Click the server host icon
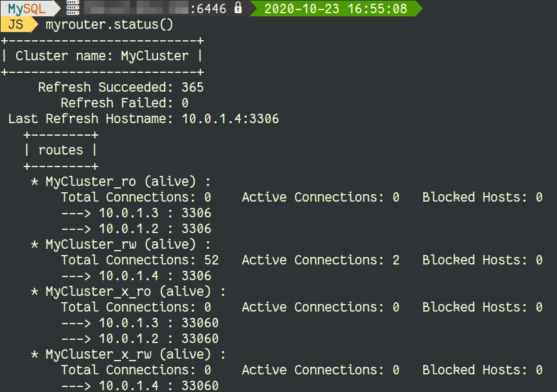Screen dimensions: 557x392 [x=72, y=8]
